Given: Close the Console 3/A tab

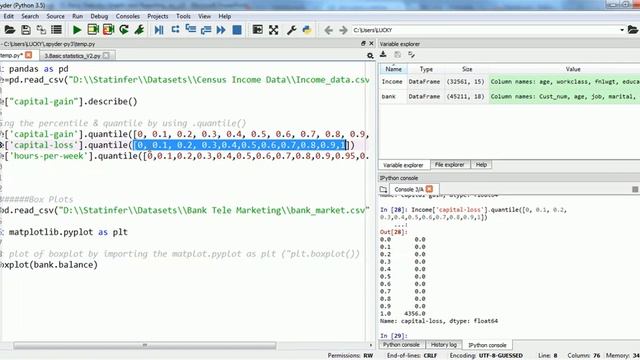Looking at the screenshot, I should [x=429, y=189].
